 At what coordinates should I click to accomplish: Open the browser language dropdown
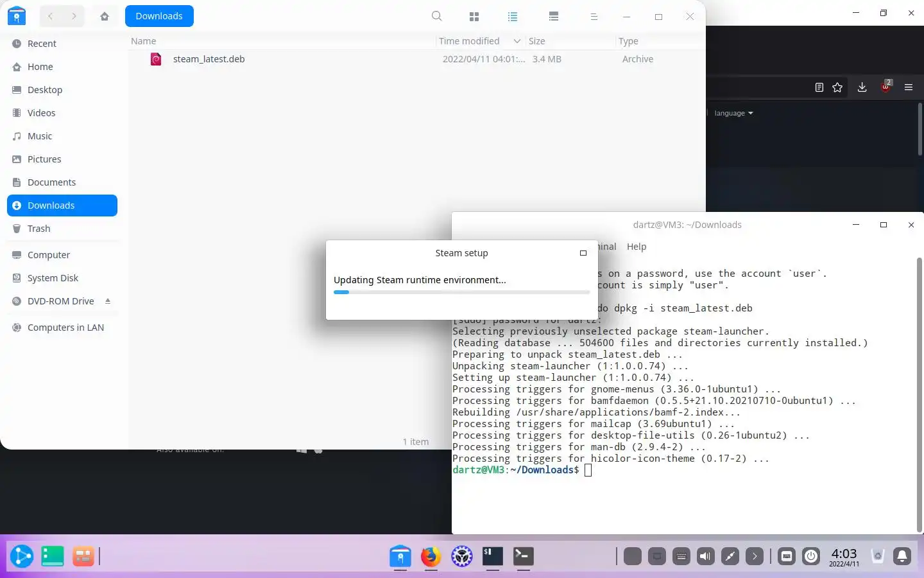coord(733,113)
